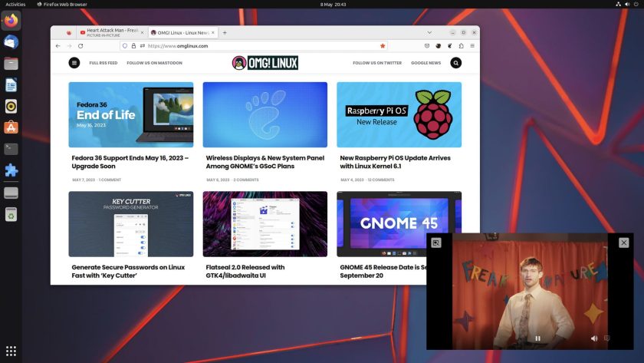Open LibreOffice Writer from the dock

[11, 84]
